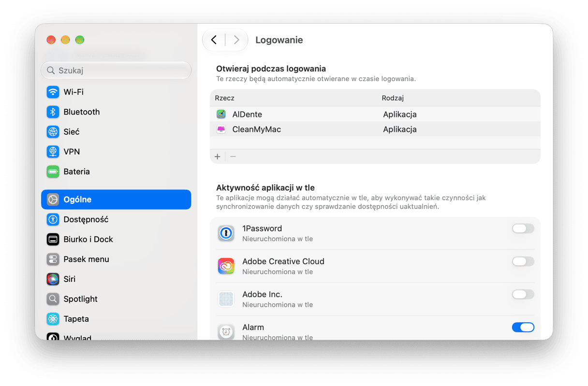Go forward with the right chevron button
Image resolution: width=588 pixels, height=386 pixels.
[236, 40]
